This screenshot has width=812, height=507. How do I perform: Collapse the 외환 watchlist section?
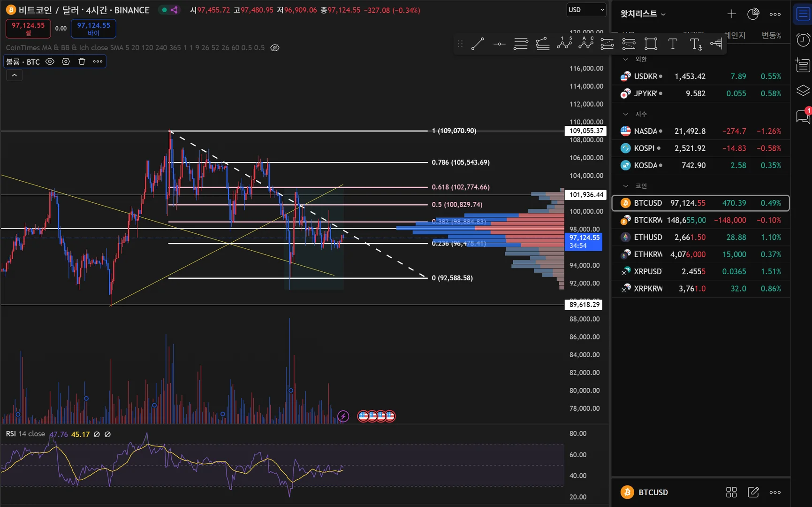tap(625, 59)
